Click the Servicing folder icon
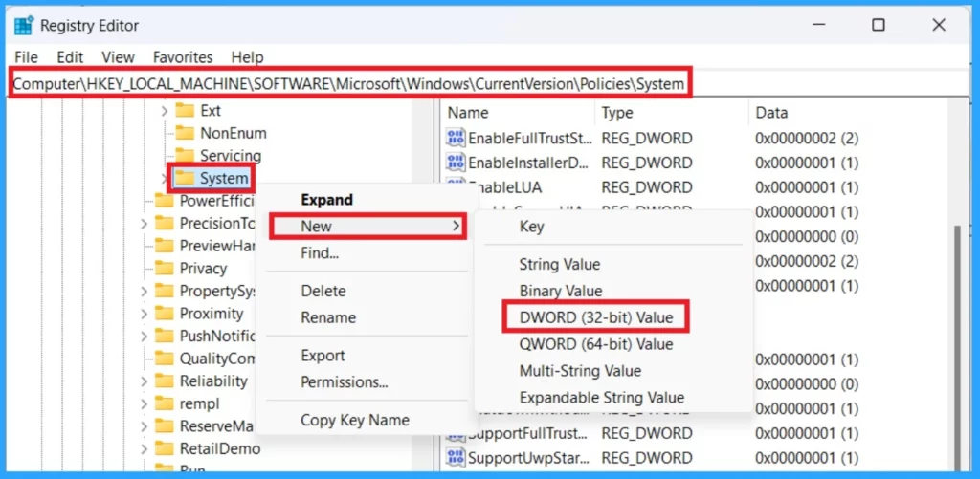Image resolution: width=980 pixels, height=479 pixels. coord(185,156)
